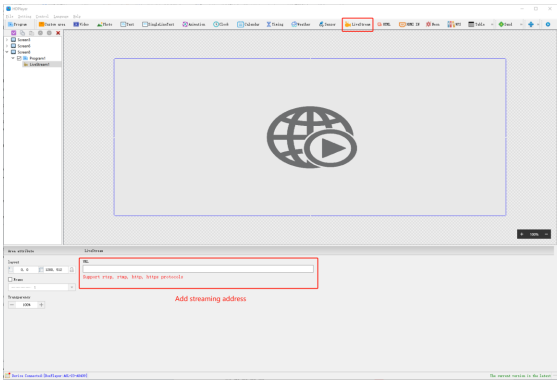
Task: Open the Help menu
Action: click(x=77, y=16)
